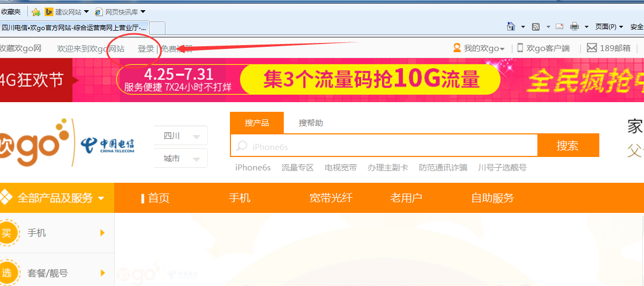Open the 手机 sidebar category
Image resolution: width=644 pixels, height=286 pixels.
tap(37, 233)
